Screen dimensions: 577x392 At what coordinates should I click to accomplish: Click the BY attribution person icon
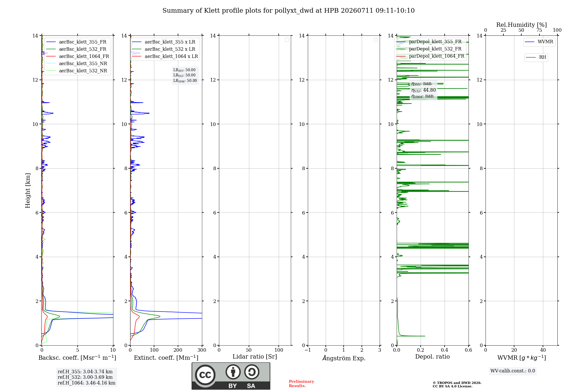(233, 372)
